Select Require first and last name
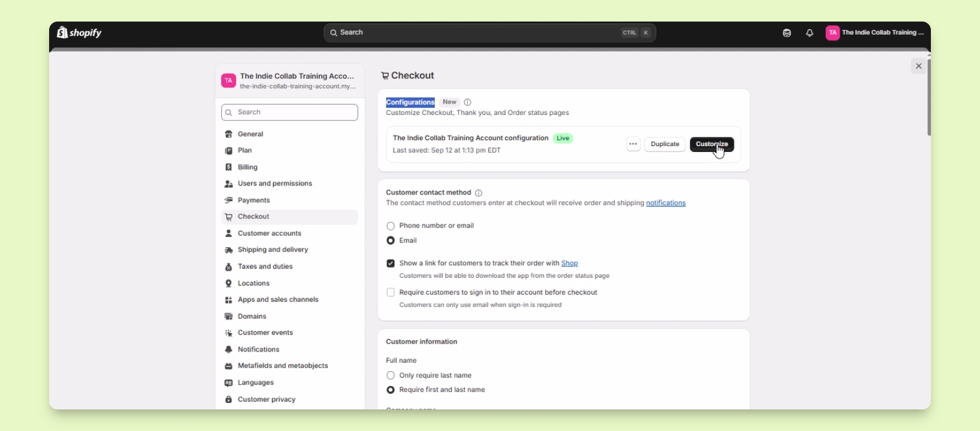Viewport: 980px width, 431px height. pyautogui.click(x=391, y=390)
